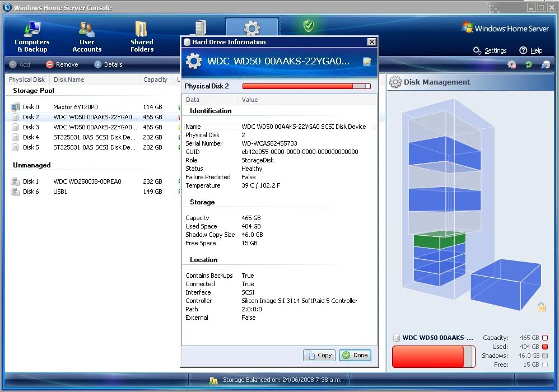Click the Unmanaged group heading
The image size is (559, 392).
pos(32,165)
